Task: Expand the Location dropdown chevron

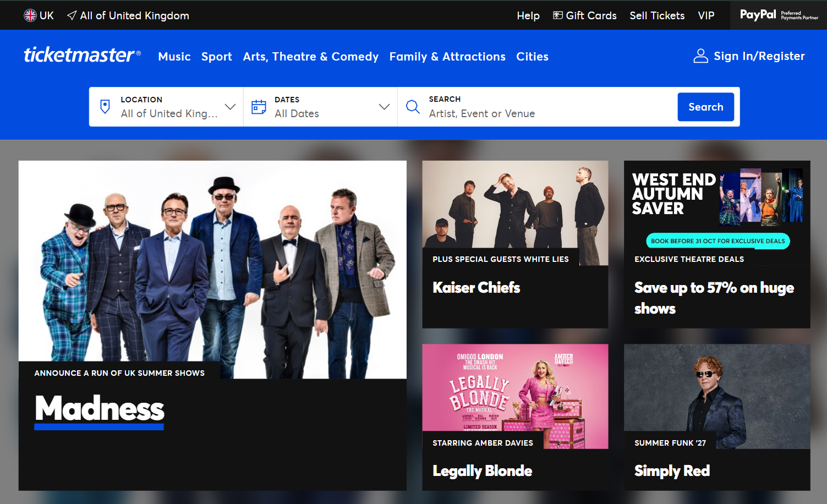Action: click(230, 107)
